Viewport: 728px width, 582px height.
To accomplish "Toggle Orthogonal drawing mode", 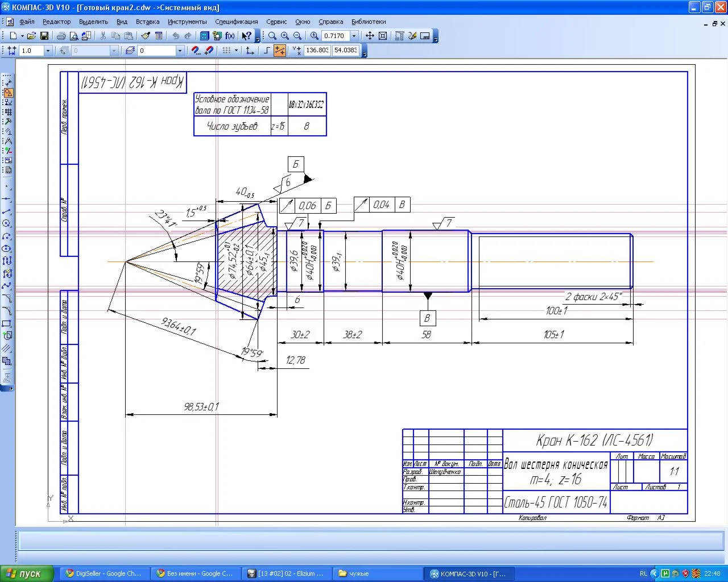I will coord(267,51).
